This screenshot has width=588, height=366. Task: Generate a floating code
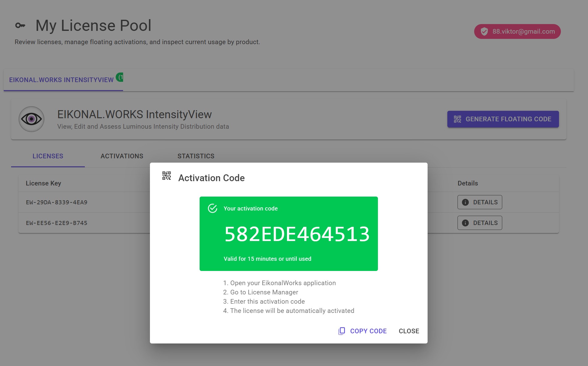pyautogui.click(x=503, y=119)
